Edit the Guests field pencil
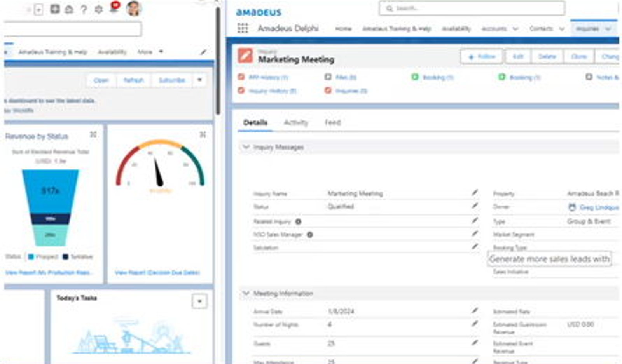 [475, 342]
